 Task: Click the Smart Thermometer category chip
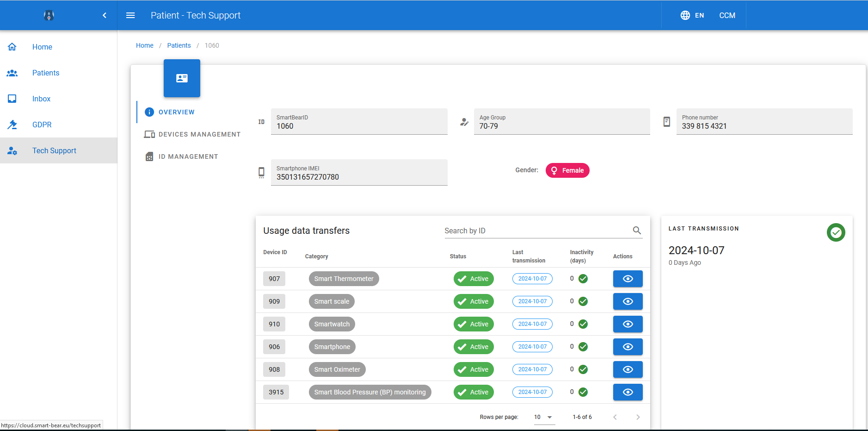344,279
